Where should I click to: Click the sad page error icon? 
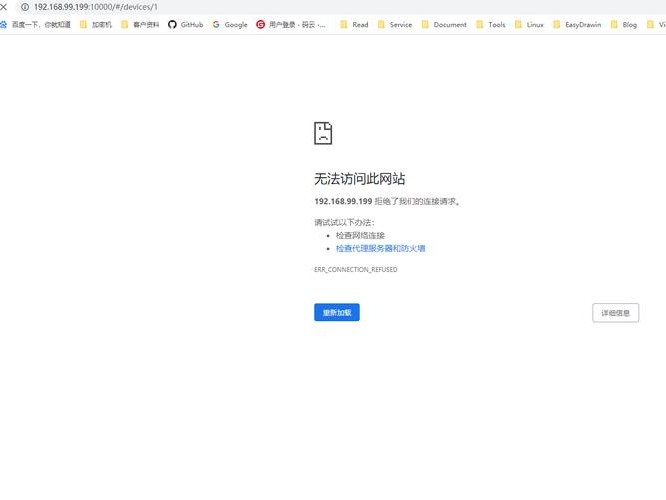click(323, 133)
